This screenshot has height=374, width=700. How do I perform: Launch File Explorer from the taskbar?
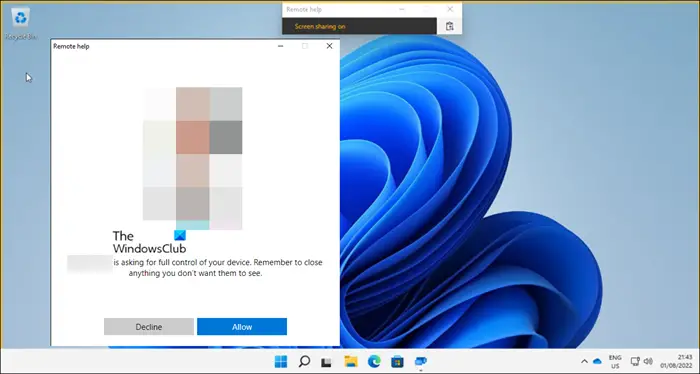(x=351, y=361)
